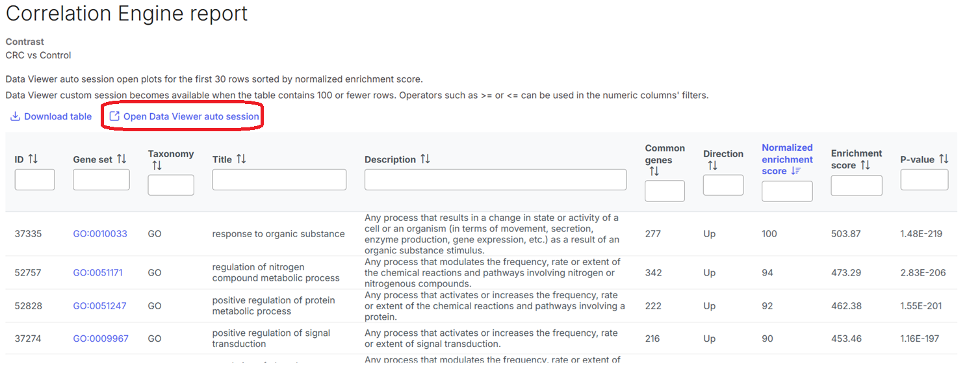980x371 pixels.
Task: Open Data Viewer auto session
Action: (184, 116)
